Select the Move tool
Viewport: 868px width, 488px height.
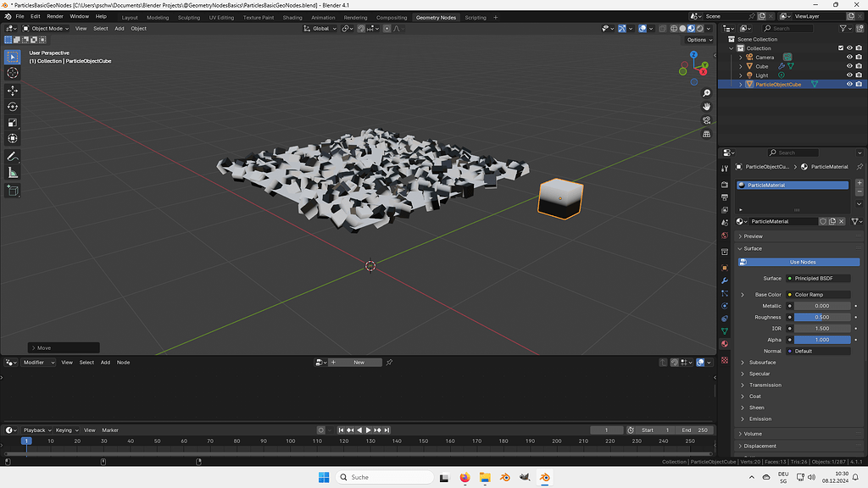coord(12,90)
